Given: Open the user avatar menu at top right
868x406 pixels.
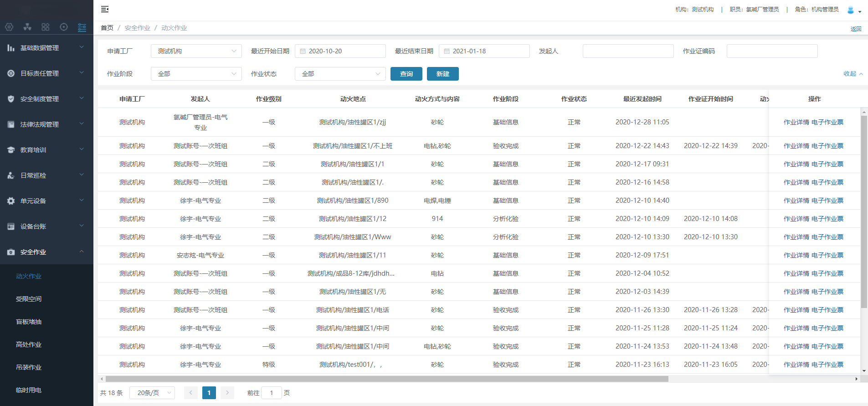Looking at the screenshot, I should [x=853, y=10].
